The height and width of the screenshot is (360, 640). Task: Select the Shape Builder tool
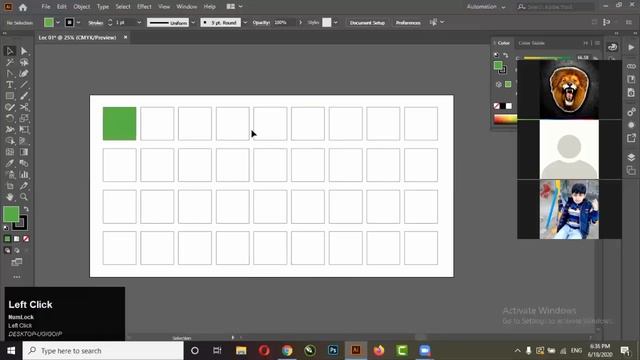(10, 141)
